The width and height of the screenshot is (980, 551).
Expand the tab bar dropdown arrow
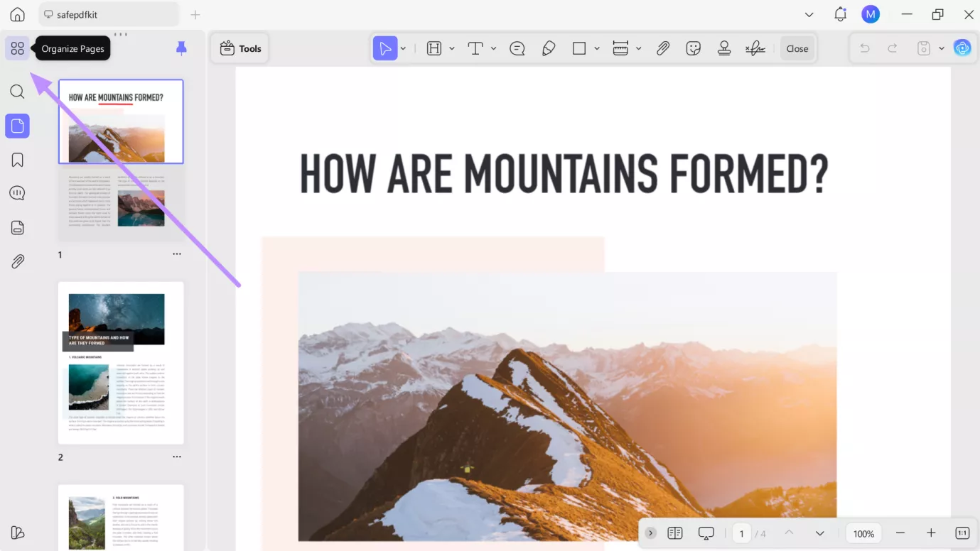coord(809,13)
